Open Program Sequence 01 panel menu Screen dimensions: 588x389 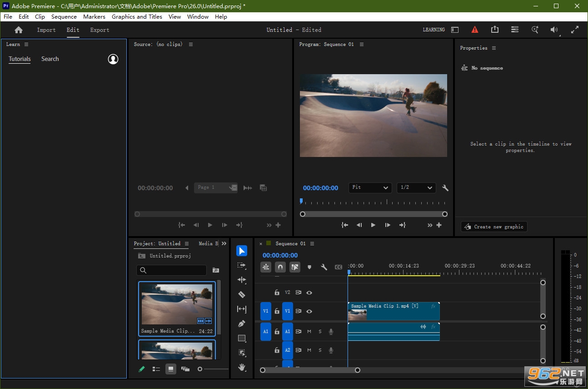[362, 44]
